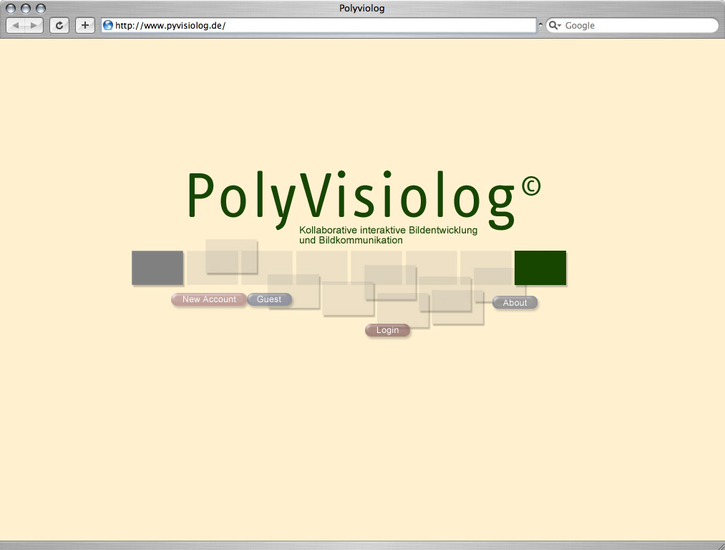Add a bookmark with the plus button
Image resolution: width=725 pixels, height=550 pixels.
point(85,25)
